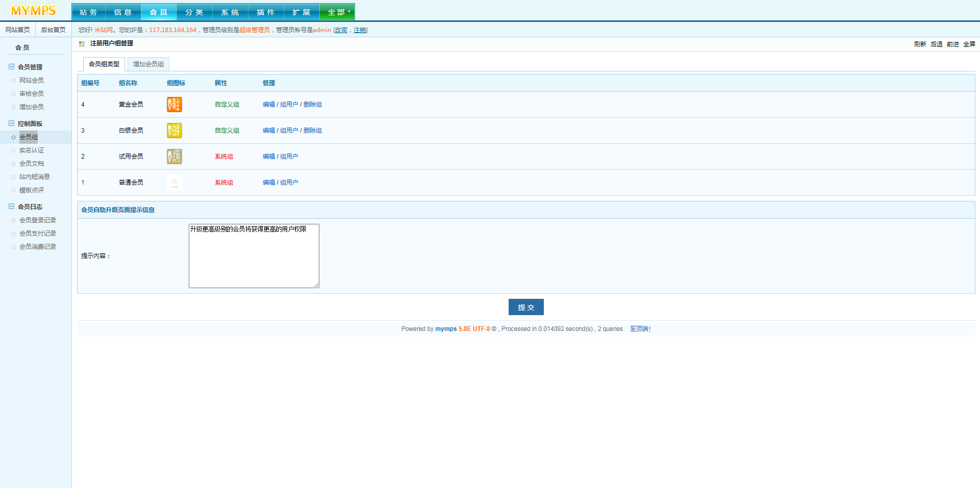Click the gold member group icon
This screenshot has width=980, height=488.
tap(174, 105)
